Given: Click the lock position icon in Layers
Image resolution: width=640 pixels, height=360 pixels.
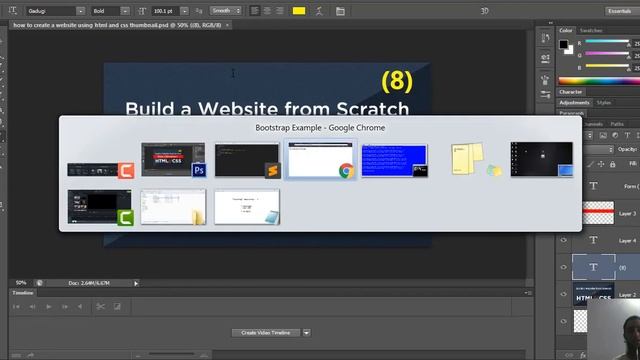Looking at the screenshot, I should coord(601,164).
